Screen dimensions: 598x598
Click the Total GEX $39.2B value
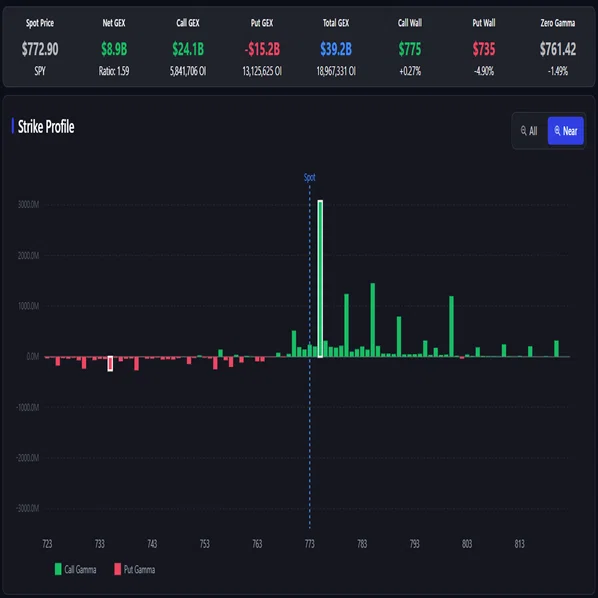(x=336, y=49)
